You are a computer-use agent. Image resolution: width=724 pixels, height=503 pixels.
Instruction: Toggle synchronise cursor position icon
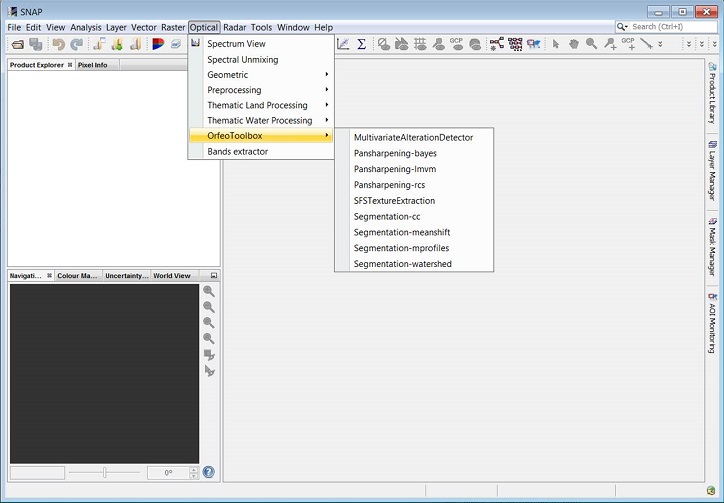click(209, 371)
